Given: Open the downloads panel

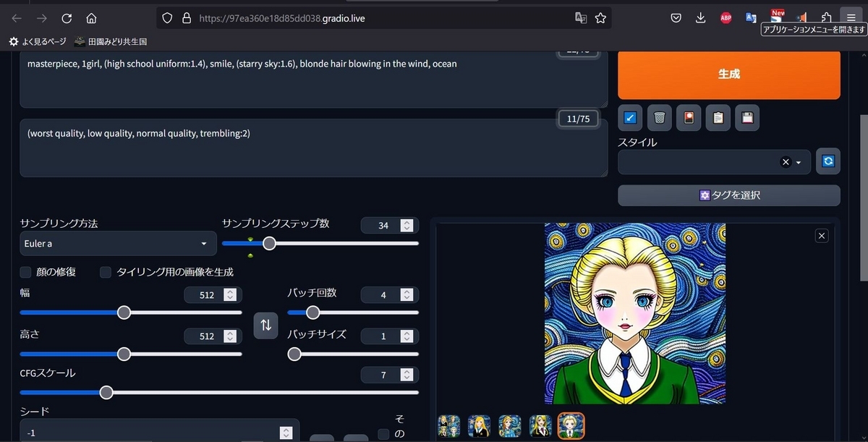Looking at the screenshot, I should tap(700, 18).
